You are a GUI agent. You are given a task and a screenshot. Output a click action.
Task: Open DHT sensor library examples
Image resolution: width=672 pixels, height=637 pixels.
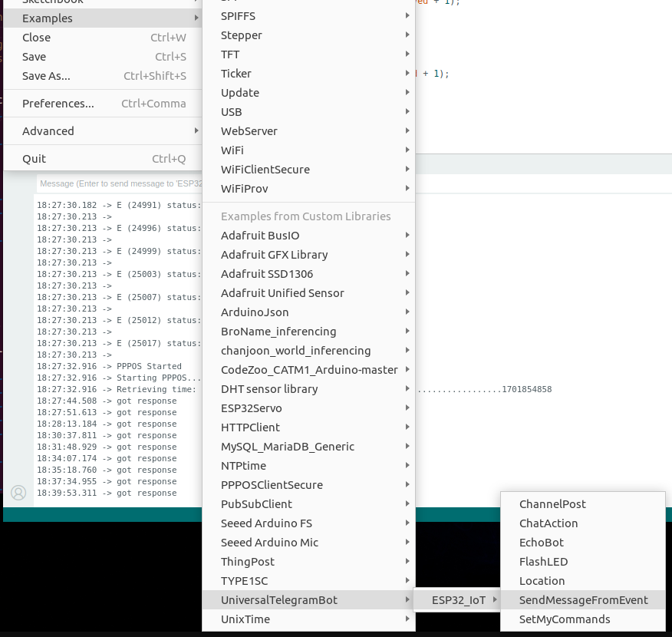click(x=308, y=389)
